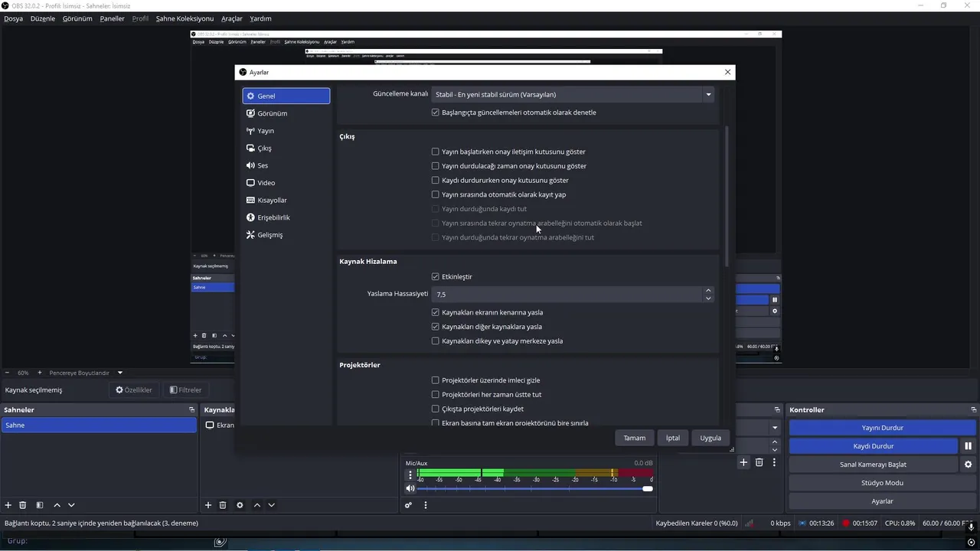Pause recording with pause icon

pos(968,446)
